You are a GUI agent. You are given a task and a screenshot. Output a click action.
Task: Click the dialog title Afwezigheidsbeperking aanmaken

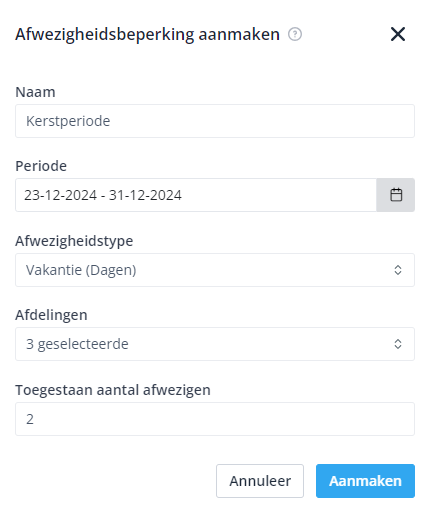pyautogui.click(x=147, y=35)
